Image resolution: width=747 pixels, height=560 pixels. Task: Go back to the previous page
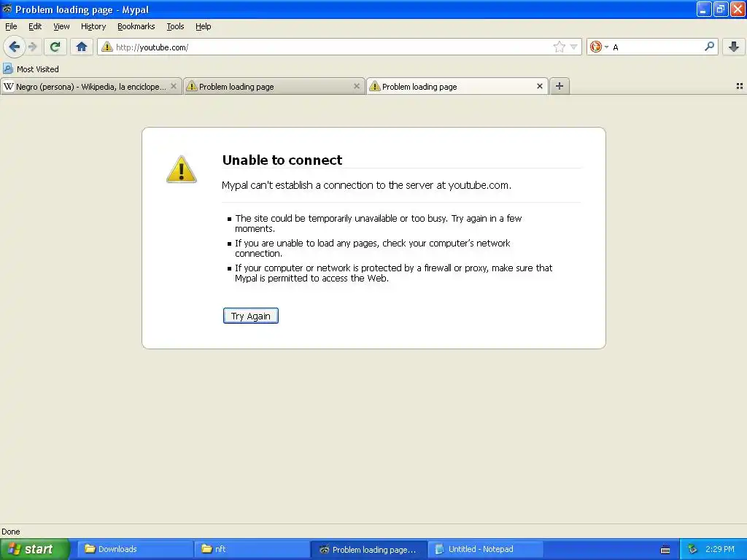coord(15,47)
